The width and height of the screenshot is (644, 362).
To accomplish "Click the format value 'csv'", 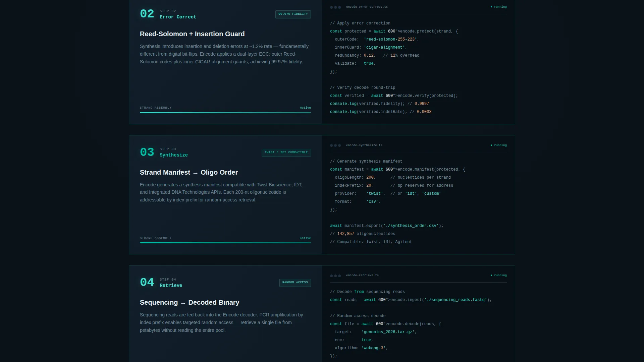I will pyautogui.click(x=372, y=202).
